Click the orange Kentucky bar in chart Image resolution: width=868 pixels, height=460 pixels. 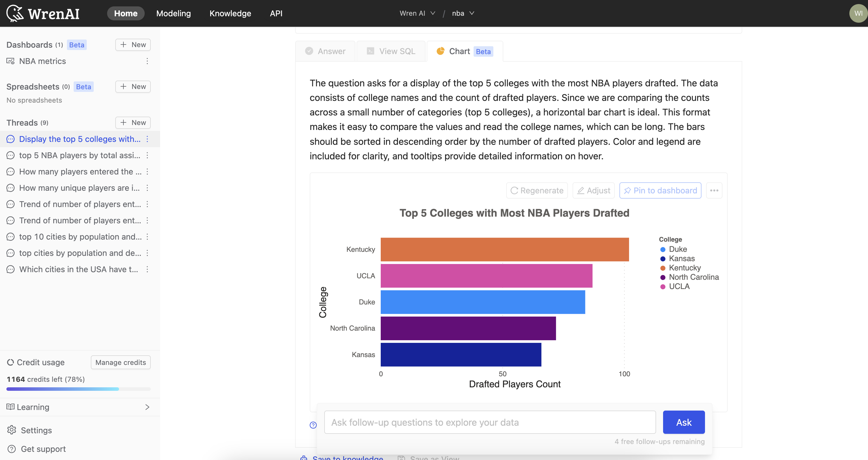point(504,249)
